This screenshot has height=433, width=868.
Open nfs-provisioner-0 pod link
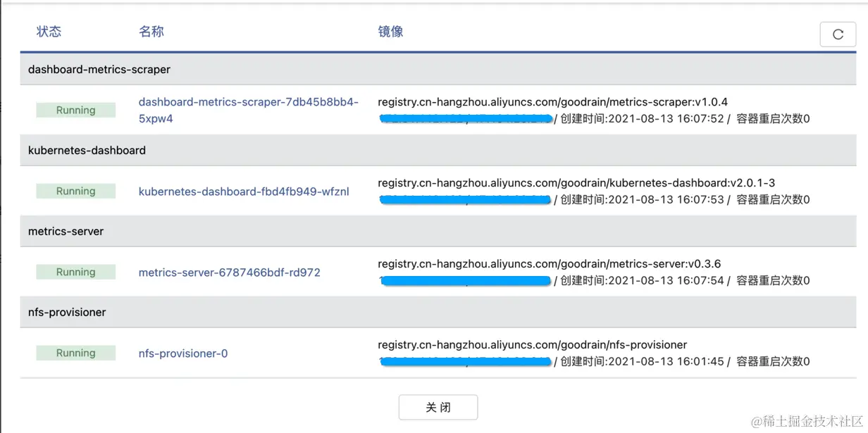point(183,353)
